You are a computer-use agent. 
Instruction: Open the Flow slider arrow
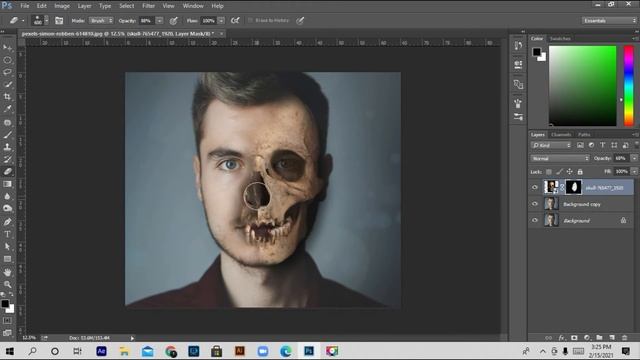[221, 20]
